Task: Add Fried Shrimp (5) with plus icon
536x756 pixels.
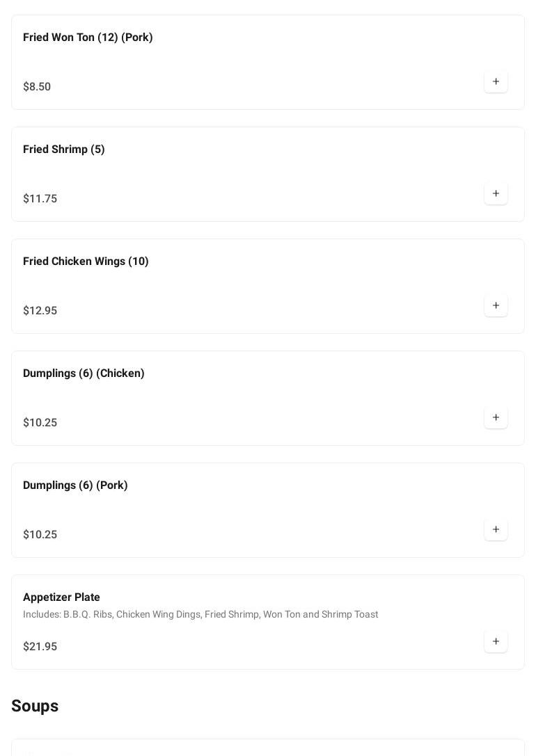Action: point(496,193)
